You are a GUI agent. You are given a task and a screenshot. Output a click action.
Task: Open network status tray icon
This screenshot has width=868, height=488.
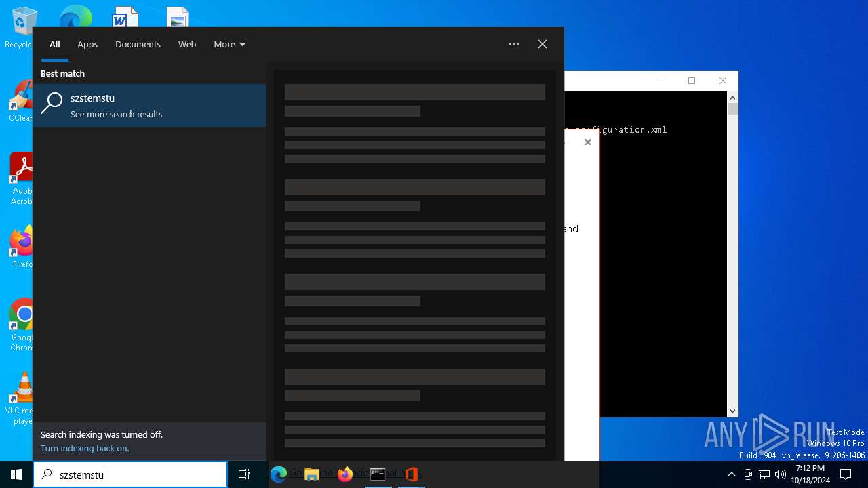tap(764, 474)
